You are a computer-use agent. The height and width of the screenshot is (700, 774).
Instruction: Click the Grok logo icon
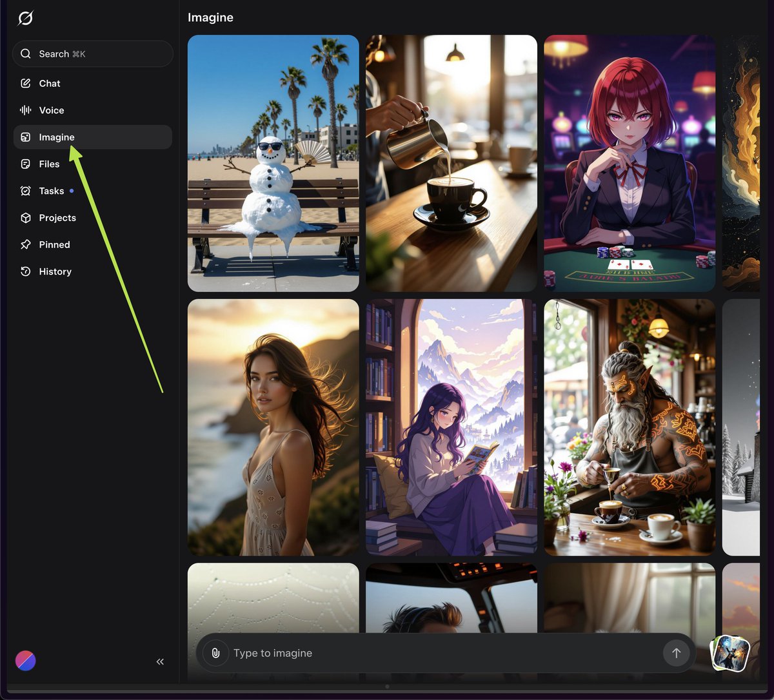point(25,19)
